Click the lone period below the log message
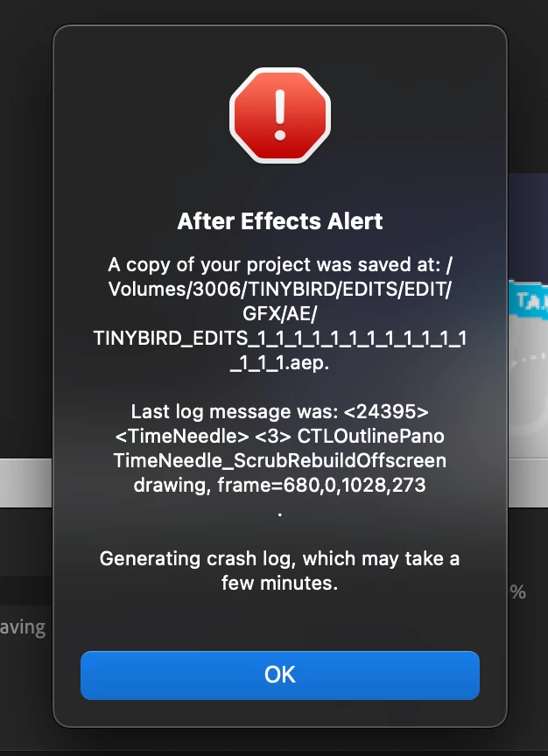This screenshot has width=548, height=756. tap(280, 514)
